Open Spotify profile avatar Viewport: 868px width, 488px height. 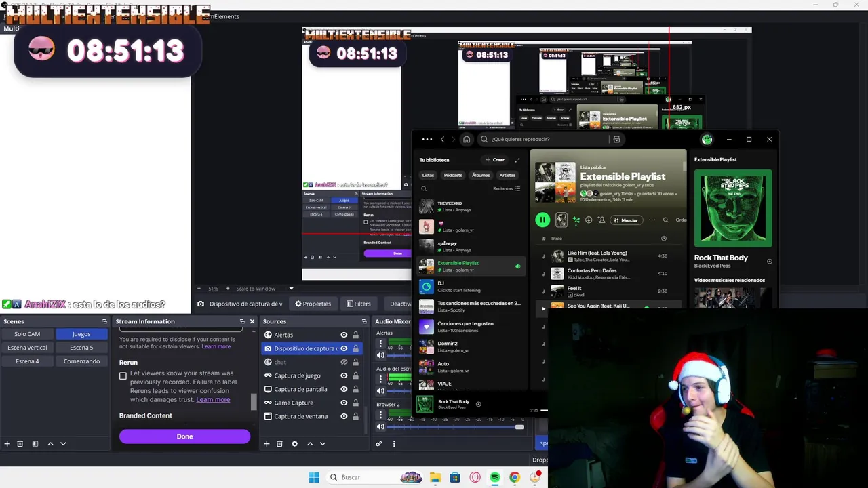pyautogui.click(x=707, y=139)
